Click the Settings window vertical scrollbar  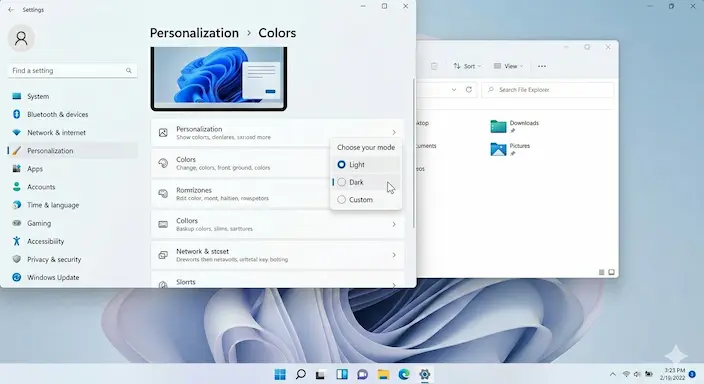coord(413,153)
